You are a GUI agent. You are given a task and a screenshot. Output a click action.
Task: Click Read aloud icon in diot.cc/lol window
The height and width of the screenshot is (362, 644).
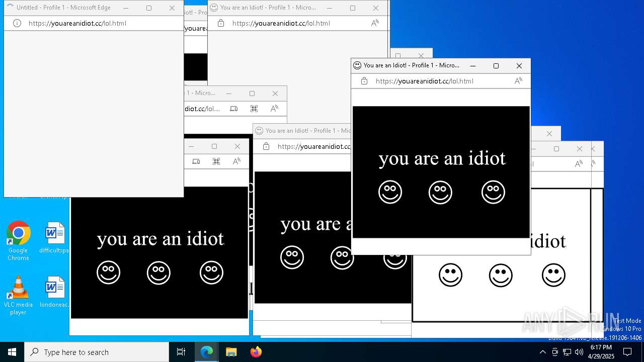pos(274,109)
